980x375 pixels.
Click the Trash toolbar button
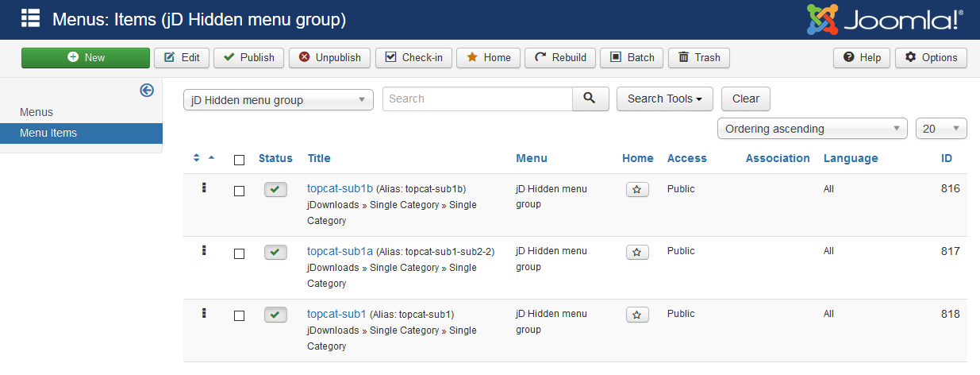coord(699,57)
